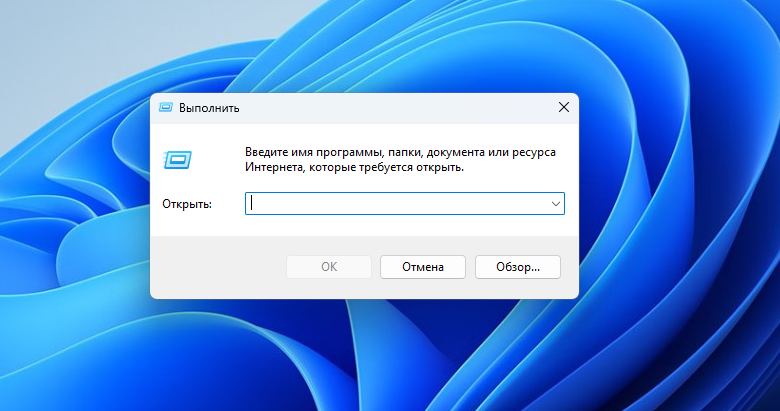Click the Run icon in the title bar

tap(166, 107)
